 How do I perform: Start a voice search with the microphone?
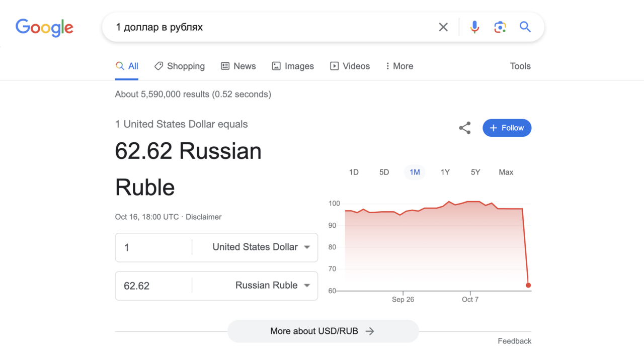pyautogui.click(x=474, y=27)
